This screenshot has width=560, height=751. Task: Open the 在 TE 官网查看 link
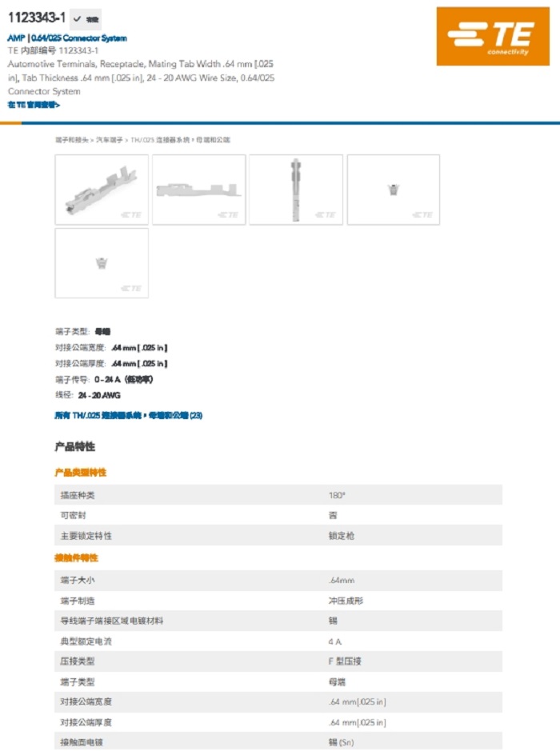[x=34, y=105]
